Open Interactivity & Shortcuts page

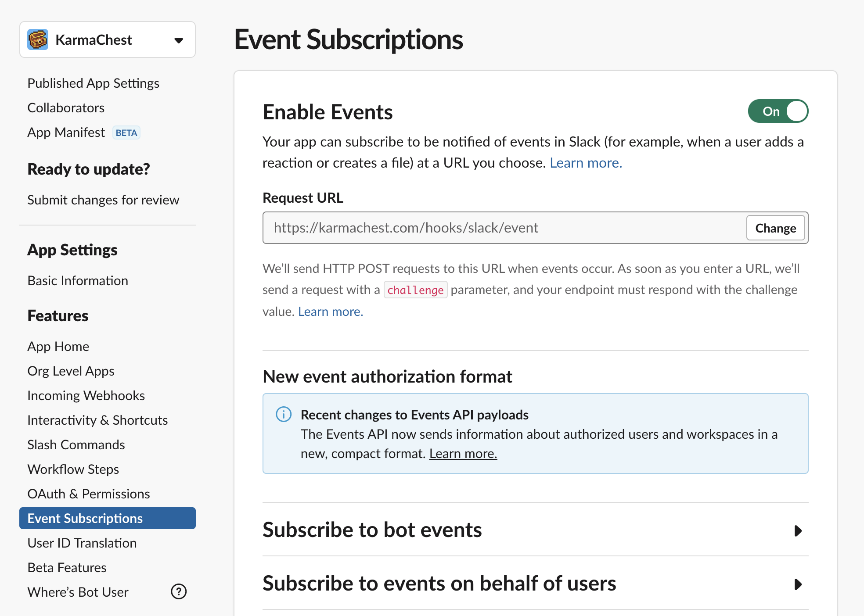pyautogui.click(x=97, y=420)
